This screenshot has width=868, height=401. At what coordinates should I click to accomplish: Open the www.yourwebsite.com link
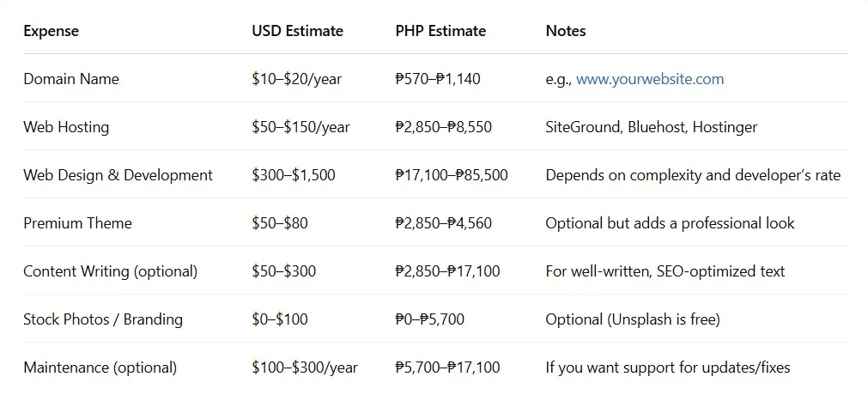[x=650, y=79]
